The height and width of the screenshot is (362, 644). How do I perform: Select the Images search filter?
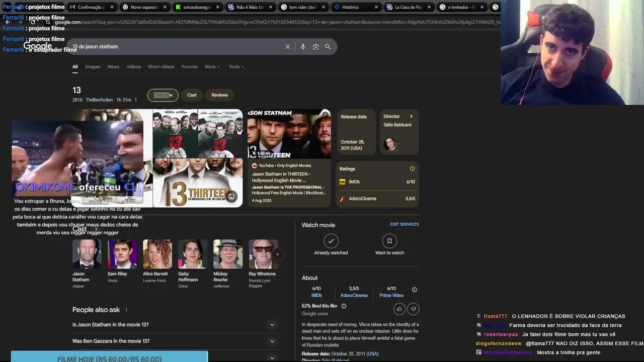(93, 67)
